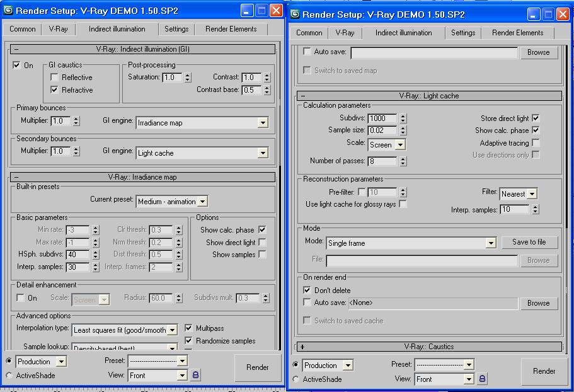Enable Use light cache for glossy rays
Viewport: 574px width, 392px height.
coord(403,204)
